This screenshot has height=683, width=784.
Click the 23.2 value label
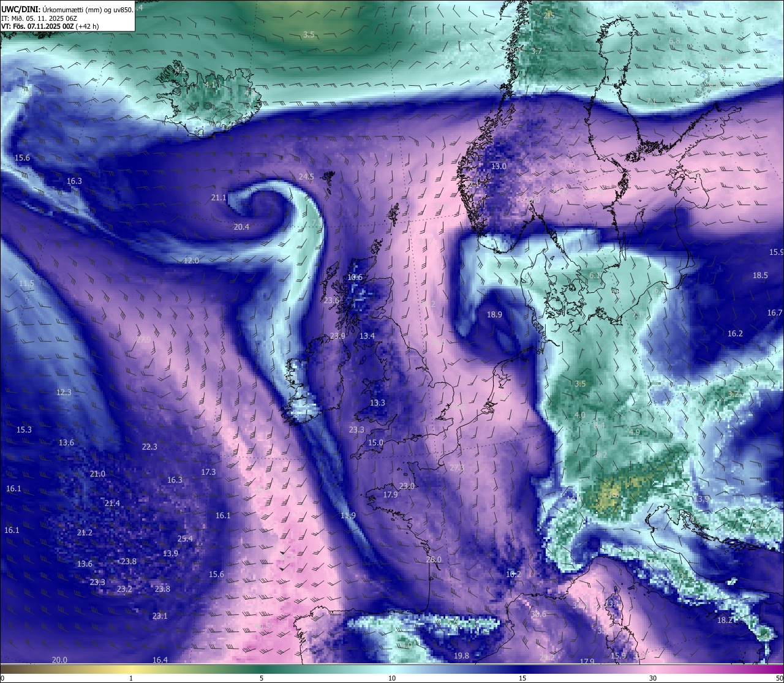(124, 589)
